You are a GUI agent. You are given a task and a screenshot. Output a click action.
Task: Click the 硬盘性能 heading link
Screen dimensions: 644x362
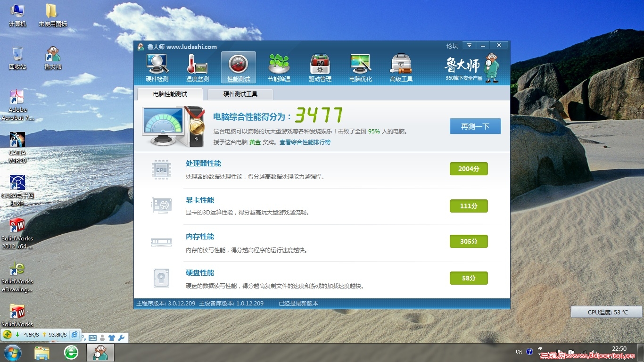(200, 273)
